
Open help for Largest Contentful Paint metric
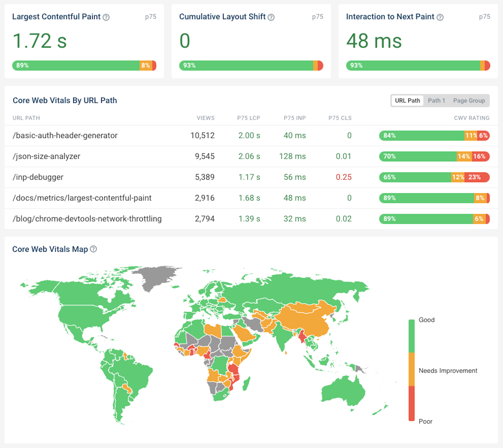pos(106,17)
